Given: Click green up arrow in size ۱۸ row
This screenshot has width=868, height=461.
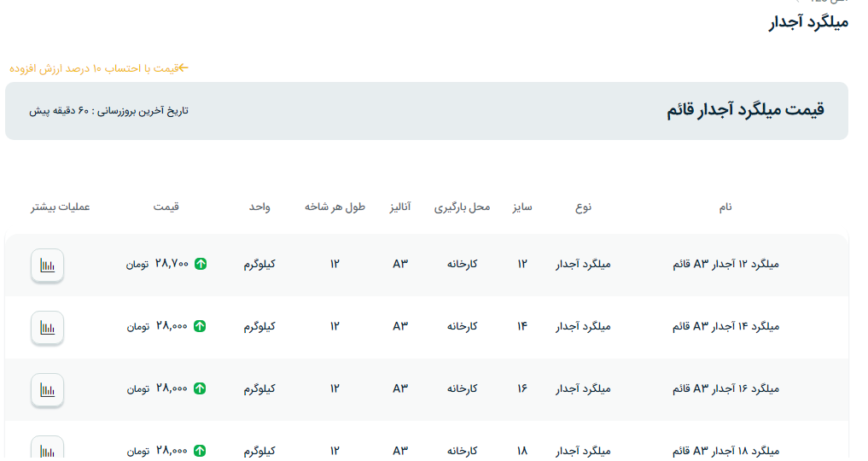Looking at the screenshot, I should click(201, 450).
